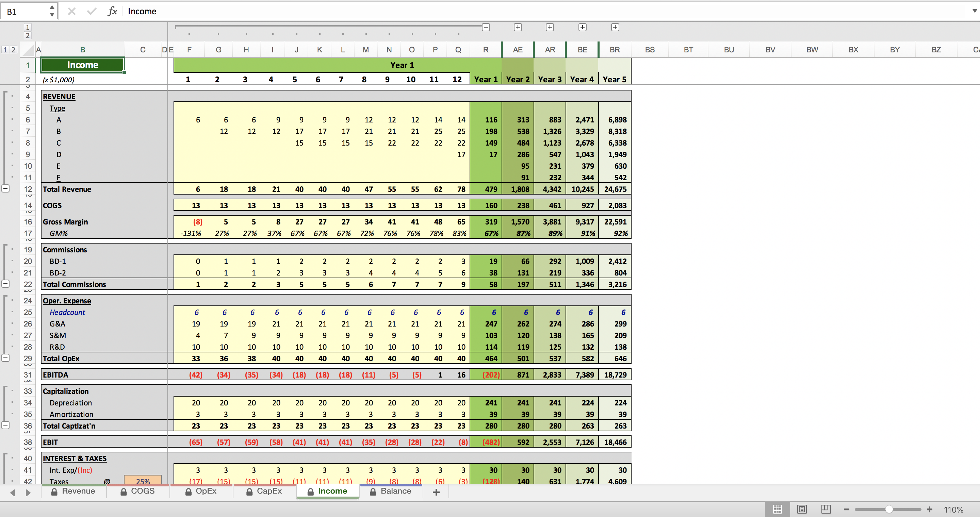Click the Income title cell B1
980x517 pixels.
tap(83, 65)
